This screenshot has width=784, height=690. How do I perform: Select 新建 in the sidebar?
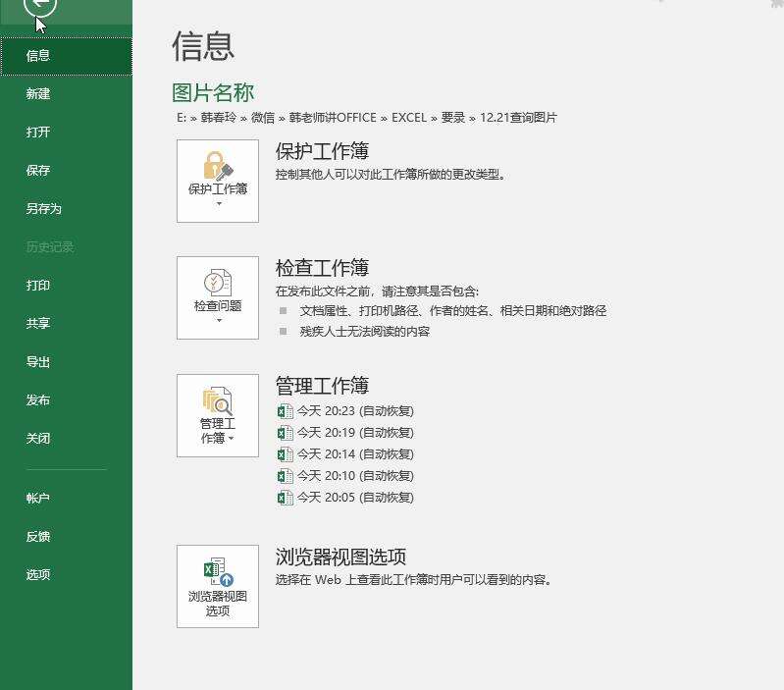click(38, 94)
